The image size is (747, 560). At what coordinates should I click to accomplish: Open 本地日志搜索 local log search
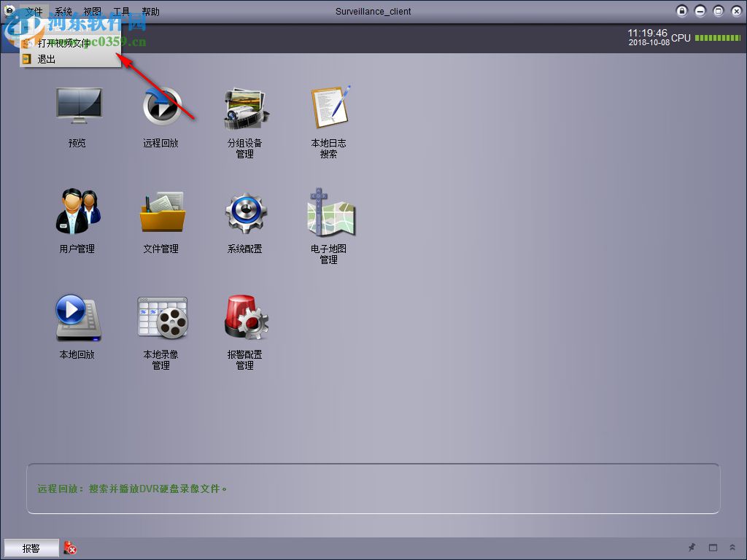click(330, 106)
